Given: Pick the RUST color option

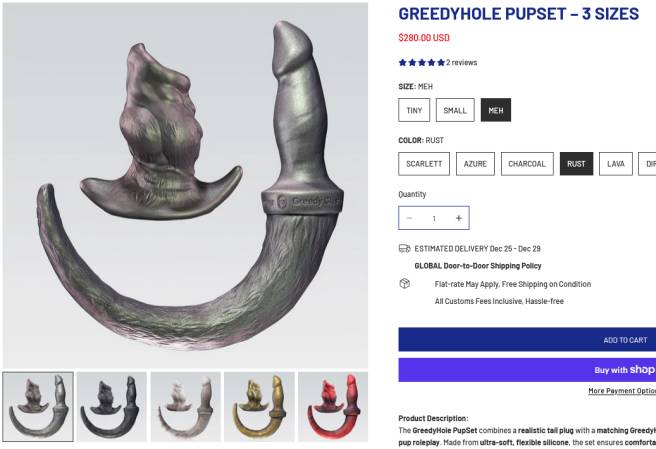Looking at the screenshot, I should [576, 164].
